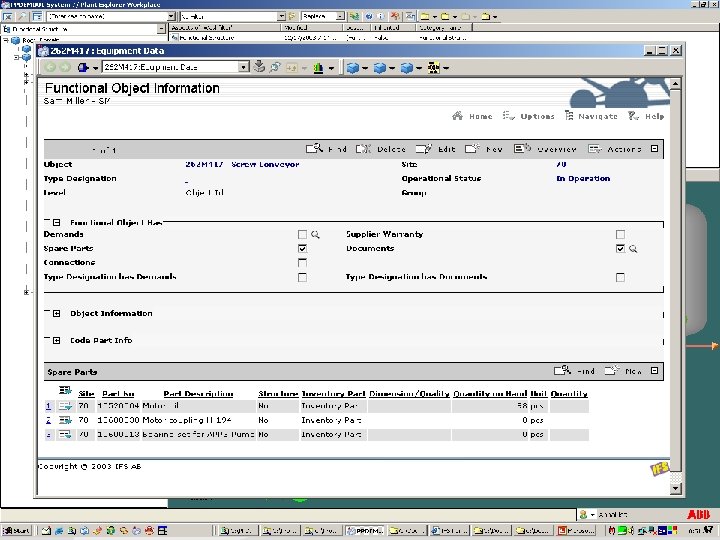Viewport: 720px width, 540px height.
Task: Click the blue aspect icon beside forward arrow
Action: [x=83, y=68]
